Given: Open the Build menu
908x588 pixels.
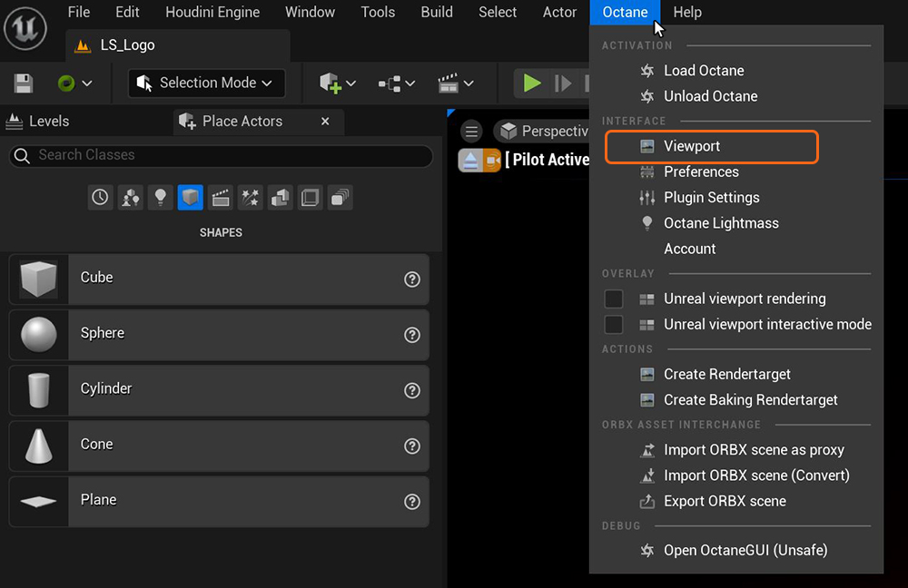Looking at the screenshot, I should (437, 12).
